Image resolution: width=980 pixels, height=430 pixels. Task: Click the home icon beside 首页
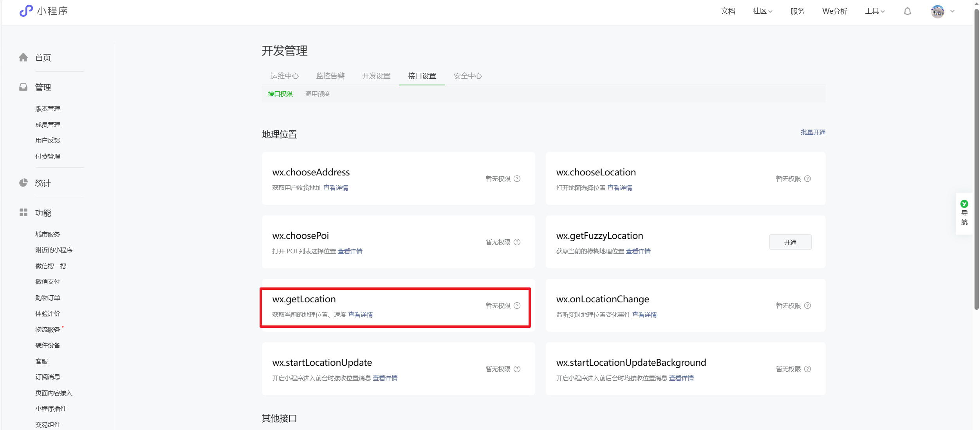coord(23,58)
